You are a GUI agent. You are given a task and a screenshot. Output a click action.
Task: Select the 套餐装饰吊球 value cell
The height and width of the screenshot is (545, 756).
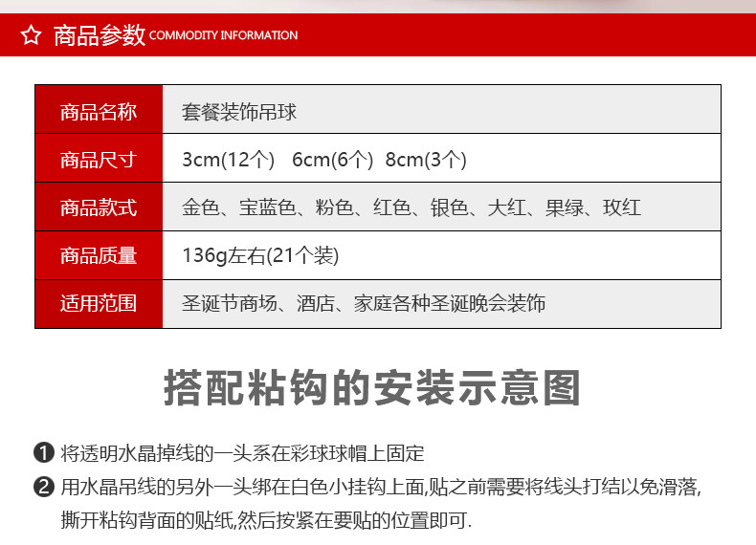point(442,109)
